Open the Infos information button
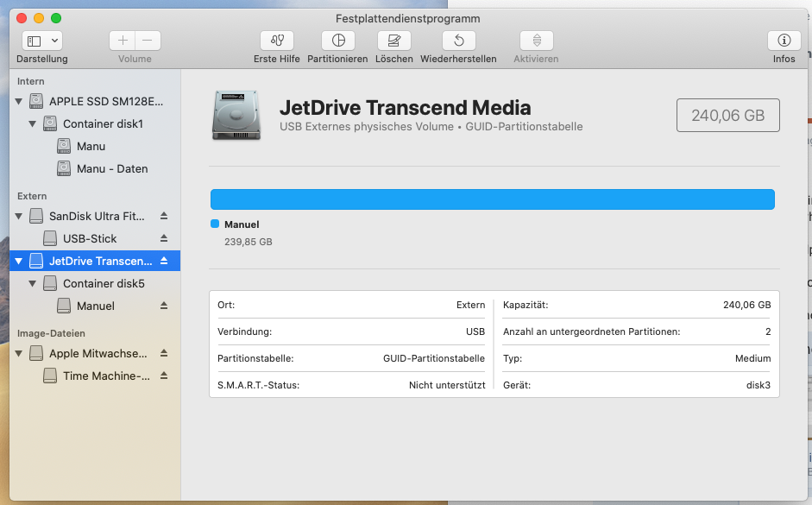Viewport: 812px width, 505px height. click(784, 41)
